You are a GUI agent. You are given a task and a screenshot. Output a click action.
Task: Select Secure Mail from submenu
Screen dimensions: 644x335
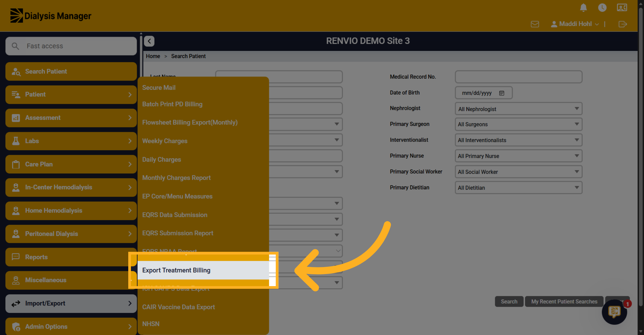(x=159, y=88)
